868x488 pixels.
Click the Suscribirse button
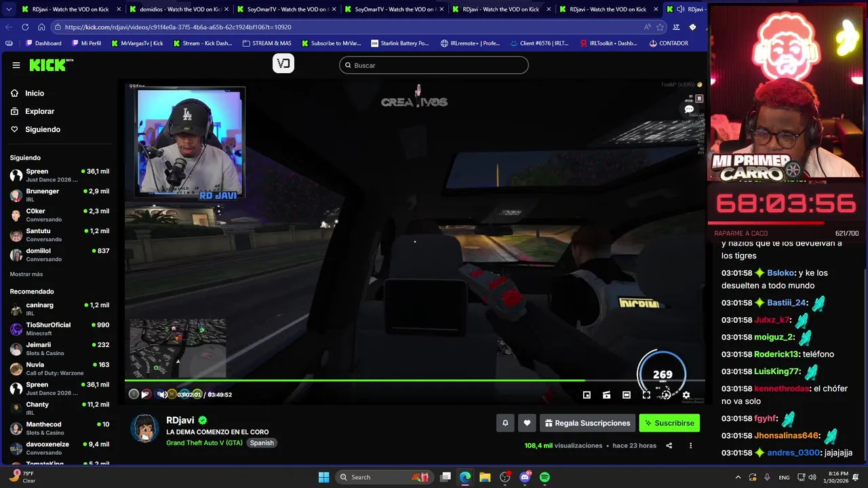pyautogui.click(x=669, y=423)
